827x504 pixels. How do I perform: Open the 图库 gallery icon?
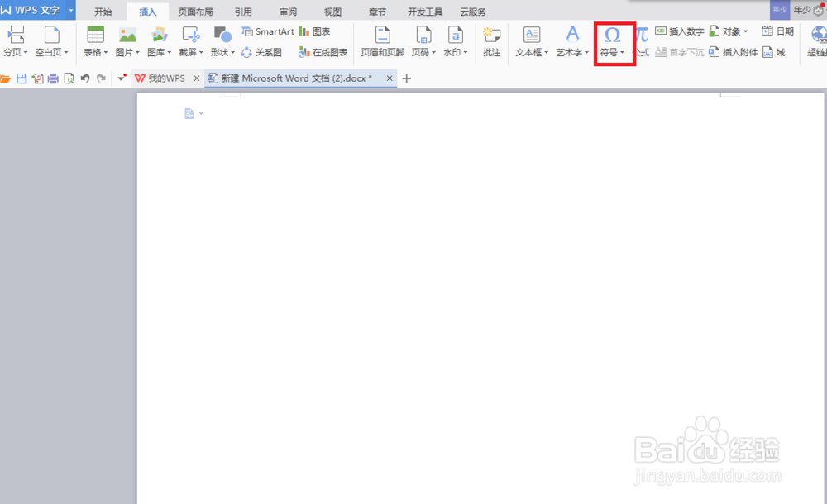tap(159, 36)
